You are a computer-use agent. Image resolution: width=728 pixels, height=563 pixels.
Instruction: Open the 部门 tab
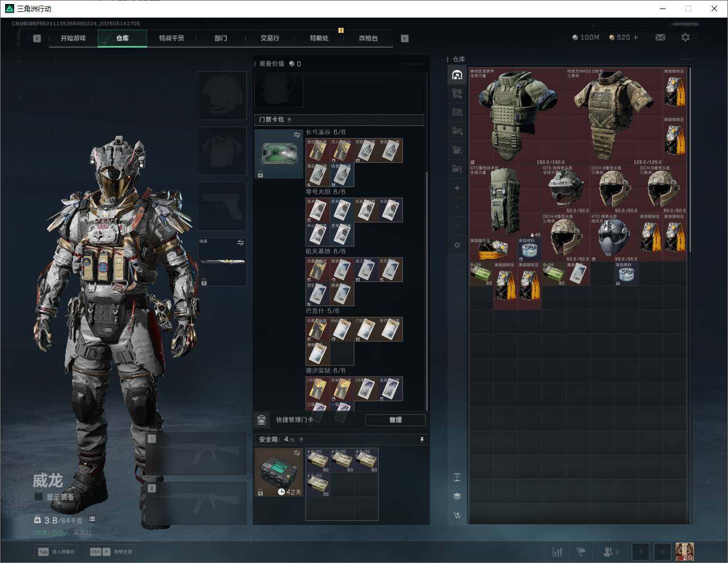coord(221,38)
